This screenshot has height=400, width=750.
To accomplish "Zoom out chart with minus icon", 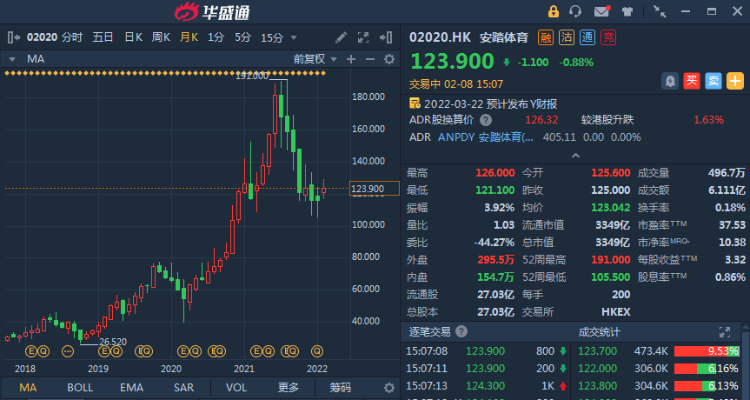I will [370, 59].
